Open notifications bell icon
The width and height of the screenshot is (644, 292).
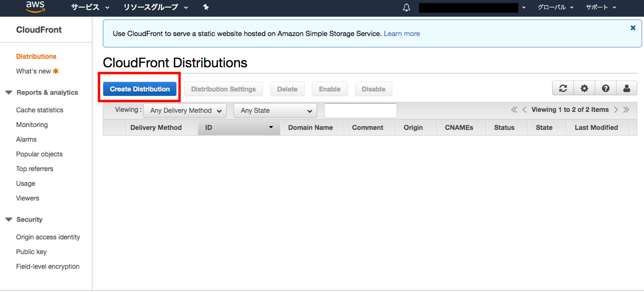click(x=406, y=8)
